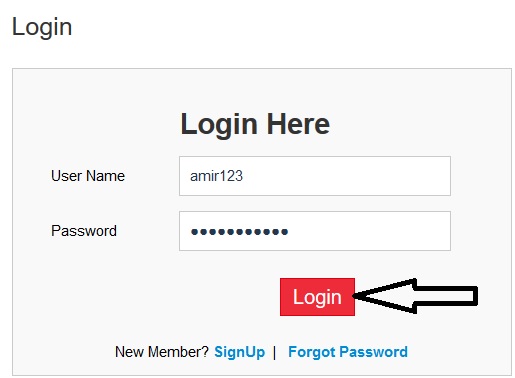Click the word Name in User Name label
Screen dimensions: 515x378
click(x=105, y=176)
